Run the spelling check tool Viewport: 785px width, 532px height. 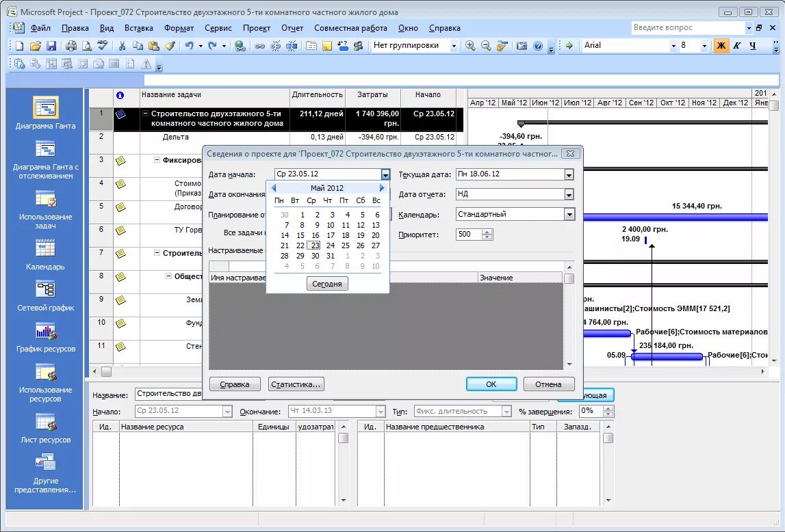103,46
